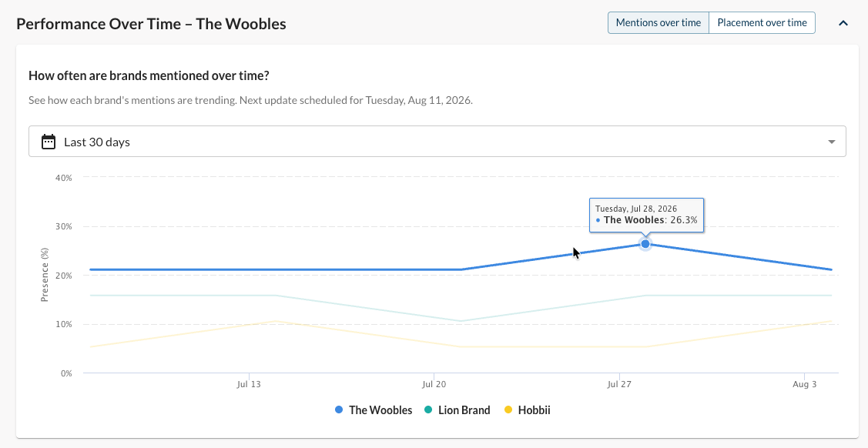Click the Jul 20 x-axis label
Screen dimensions: 868x448
click(x=434, y=384)
